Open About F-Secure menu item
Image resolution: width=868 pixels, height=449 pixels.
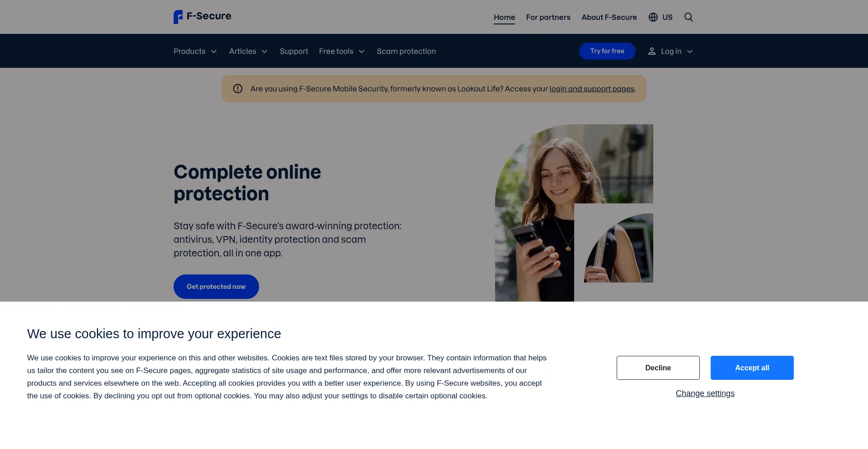pos(609,17)
